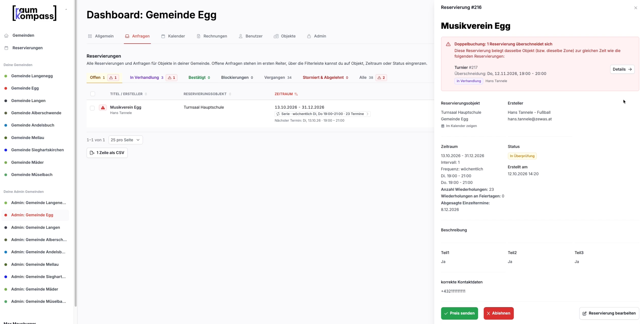
Task: Open the workspace switcher arrow beside raumkompass logo
Action: coord(66,9)
